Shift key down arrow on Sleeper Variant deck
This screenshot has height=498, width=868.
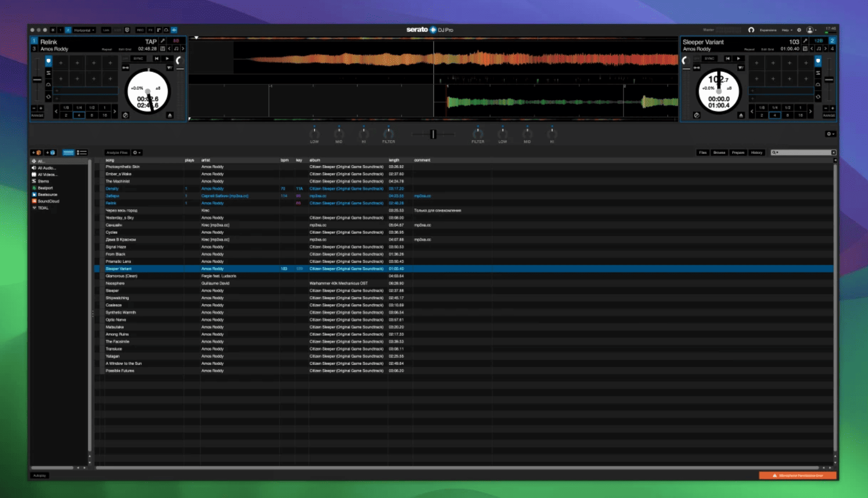coord(812,49)
